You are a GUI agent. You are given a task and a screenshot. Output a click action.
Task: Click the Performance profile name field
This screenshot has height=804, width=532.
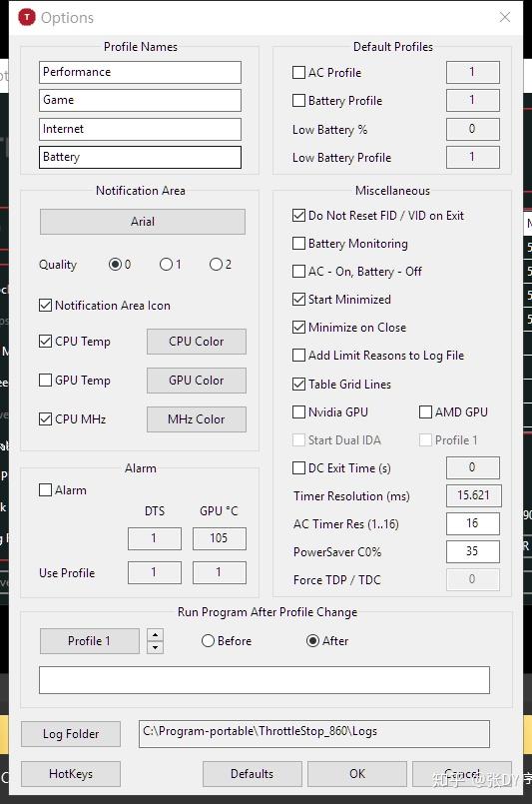tap(140, 72)
